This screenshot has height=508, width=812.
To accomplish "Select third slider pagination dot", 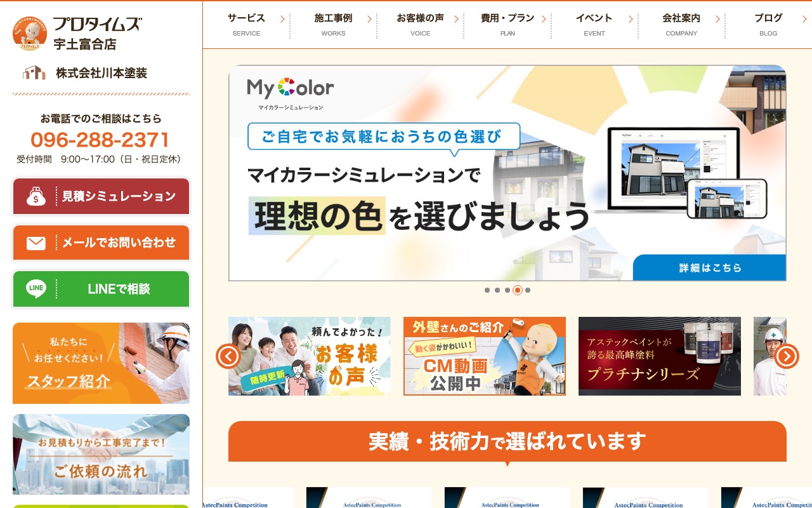I will 507,290.
